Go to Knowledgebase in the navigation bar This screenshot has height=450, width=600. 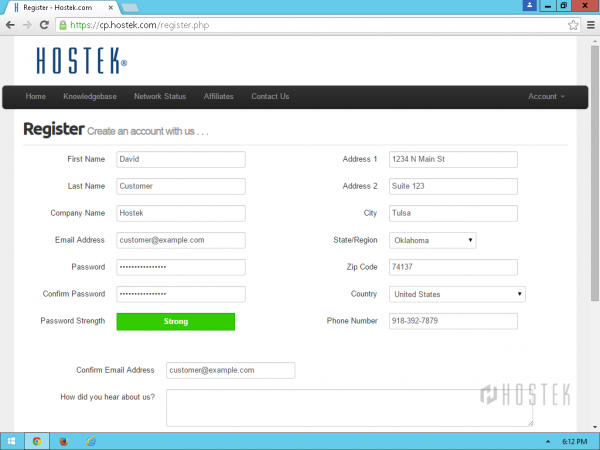[90, 97]
